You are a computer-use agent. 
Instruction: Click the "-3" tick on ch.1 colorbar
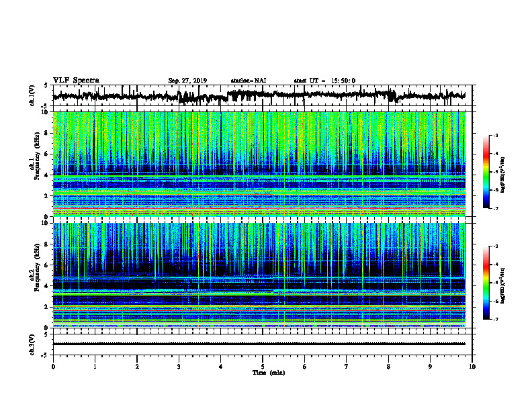point(496,135)
